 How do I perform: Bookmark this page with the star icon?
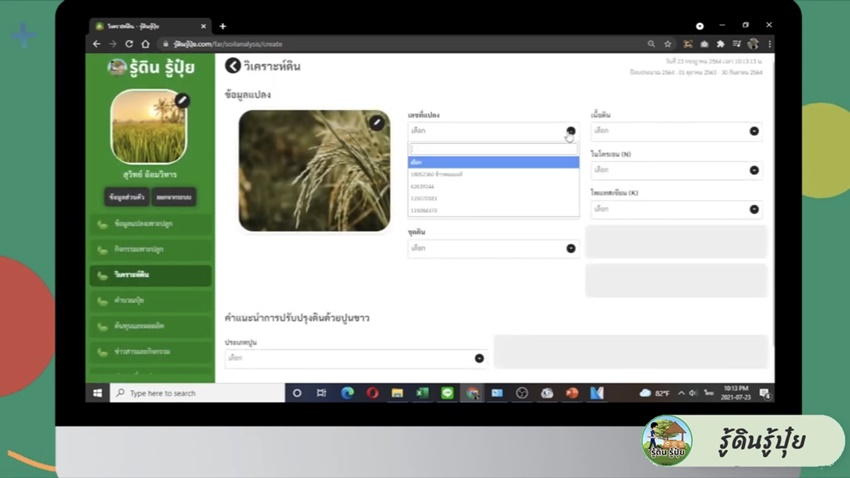tap(668, 44)
